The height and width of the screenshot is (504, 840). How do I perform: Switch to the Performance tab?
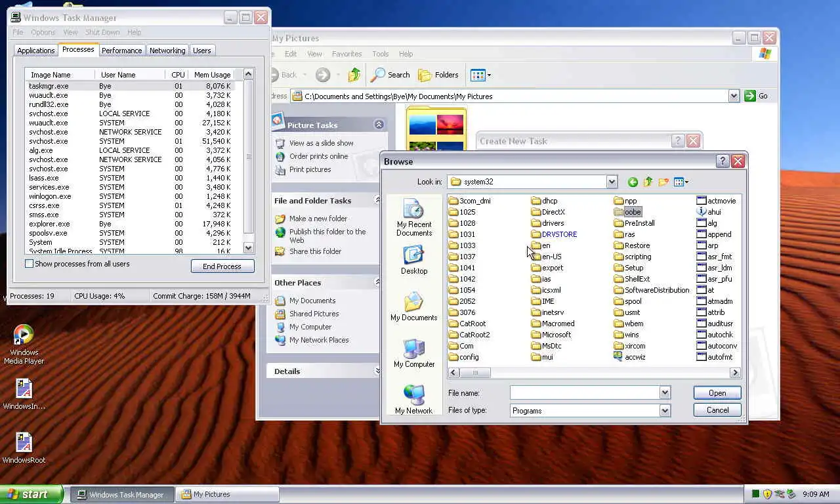[121, 51]
